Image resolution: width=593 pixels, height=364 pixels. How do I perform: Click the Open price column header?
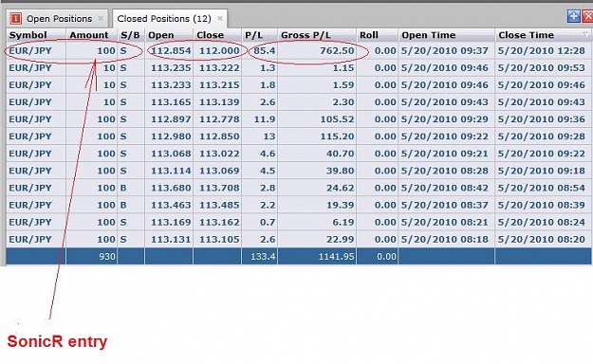[x=160, y=35]
